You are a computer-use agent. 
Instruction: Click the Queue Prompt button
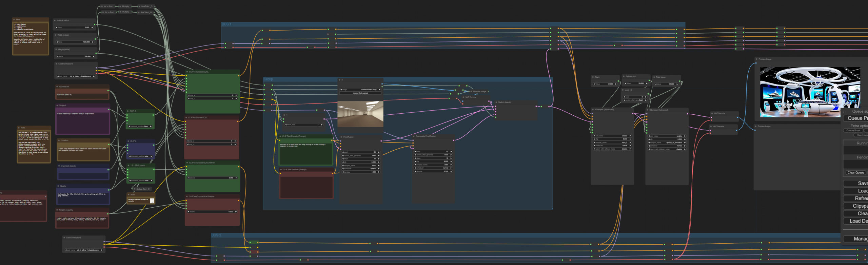pyautogui.click(x=856, y=118)
